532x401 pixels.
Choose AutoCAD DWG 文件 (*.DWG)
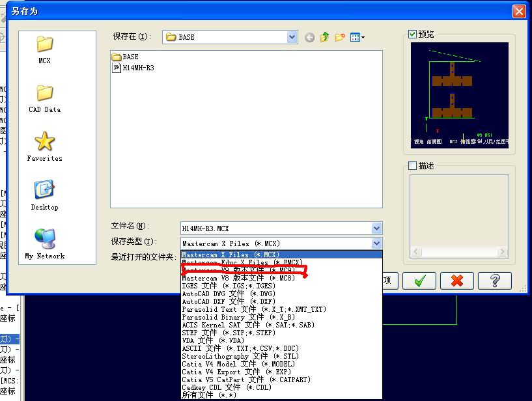(x=281, y=294)
